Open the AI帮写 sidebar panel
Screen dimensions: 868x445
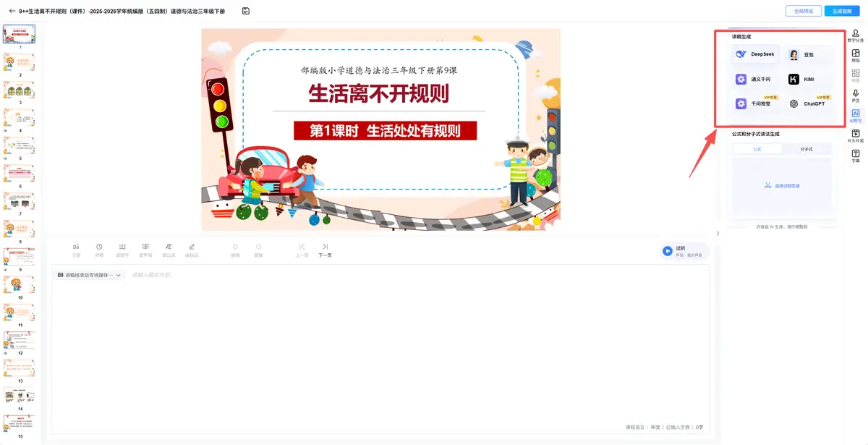point(856,116)
